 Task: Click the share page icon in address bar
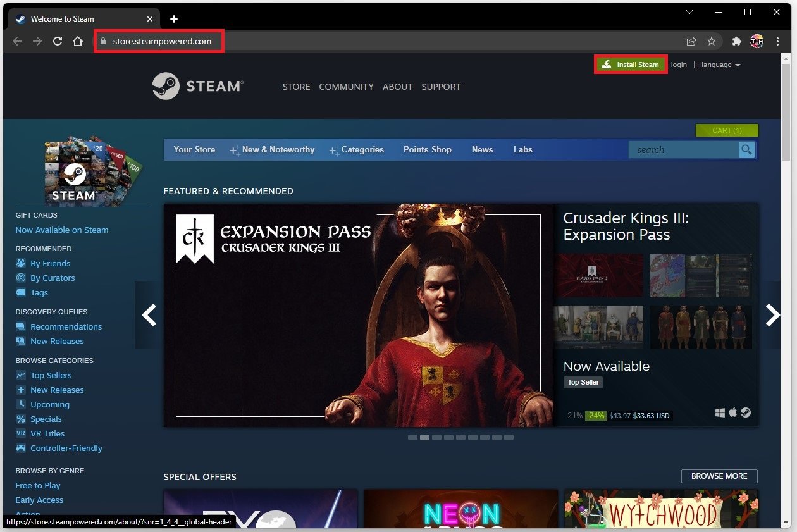pos(691,41)
